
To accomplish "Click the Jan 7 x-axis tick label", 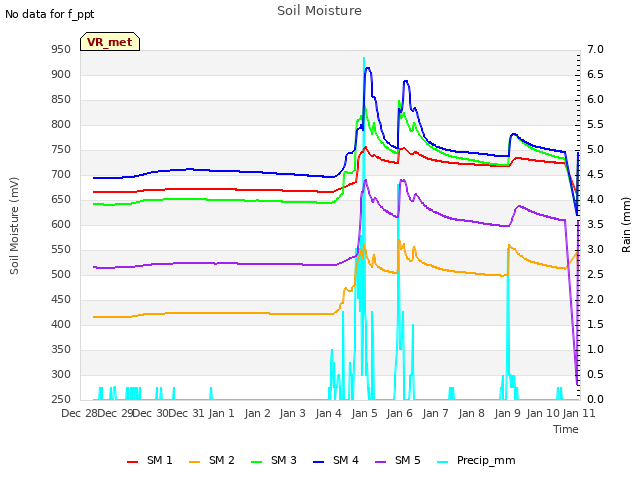I will coord(436,413).
